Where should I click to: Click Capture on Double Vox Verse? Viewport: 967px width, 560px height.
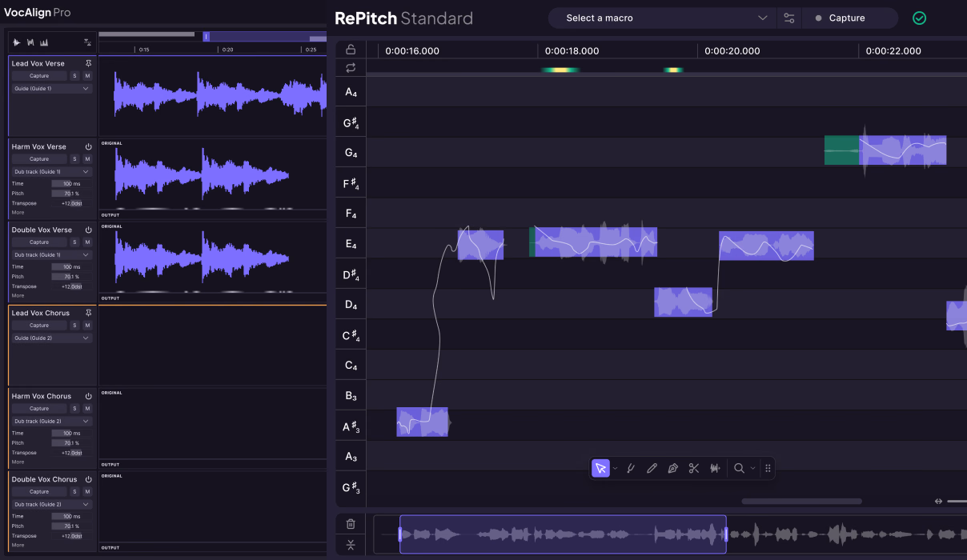39,242
